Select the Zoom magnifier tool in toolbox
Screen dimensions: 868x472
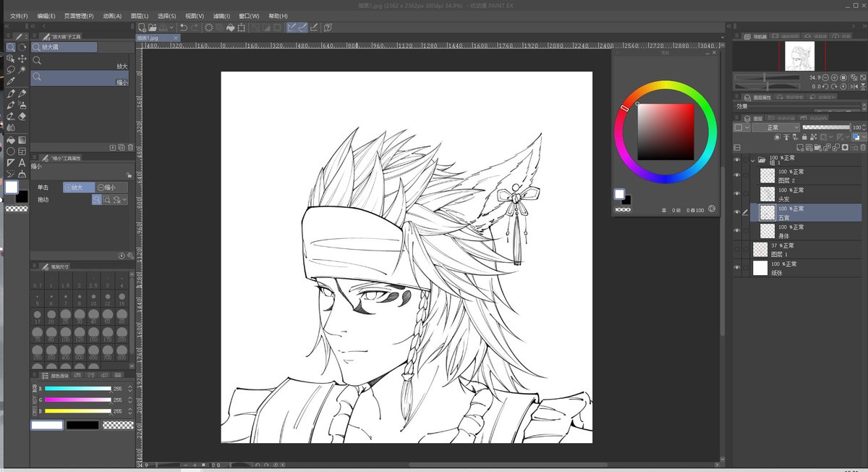(x=11, y=47)
